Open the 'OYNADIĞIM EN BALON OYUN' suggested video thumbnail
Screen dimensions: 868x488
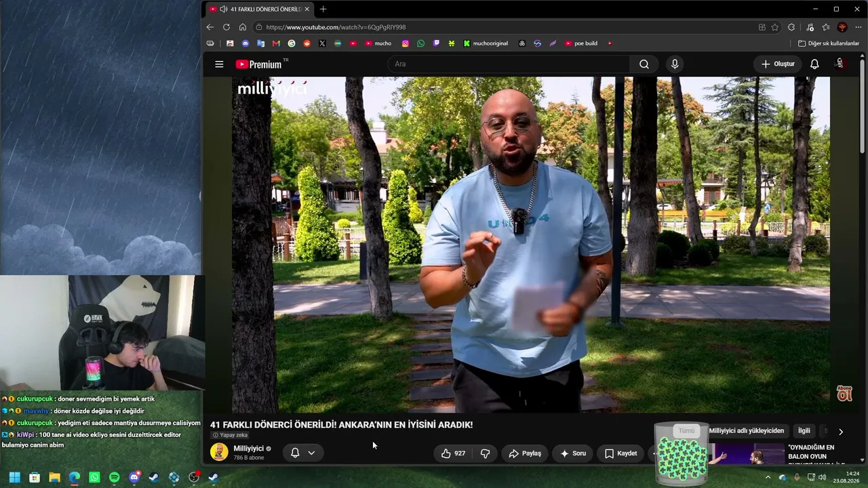tap(747, 454)
